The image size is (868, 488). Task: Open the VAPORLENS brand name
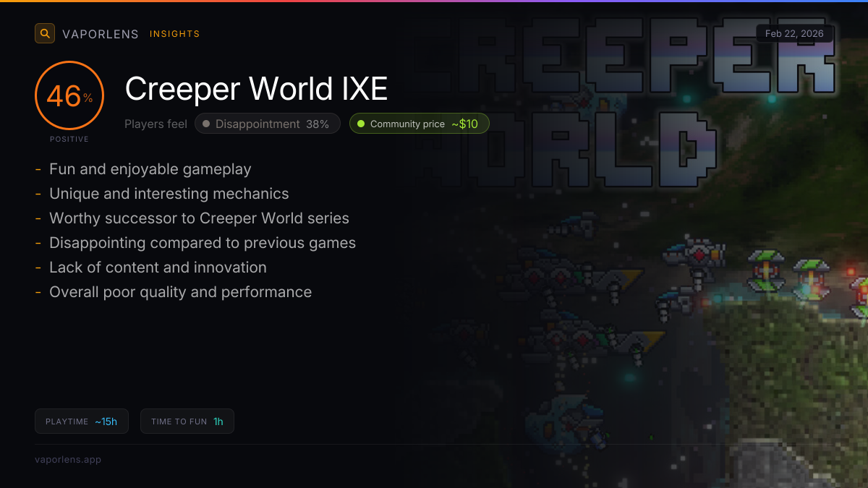(x=101, y=34)
